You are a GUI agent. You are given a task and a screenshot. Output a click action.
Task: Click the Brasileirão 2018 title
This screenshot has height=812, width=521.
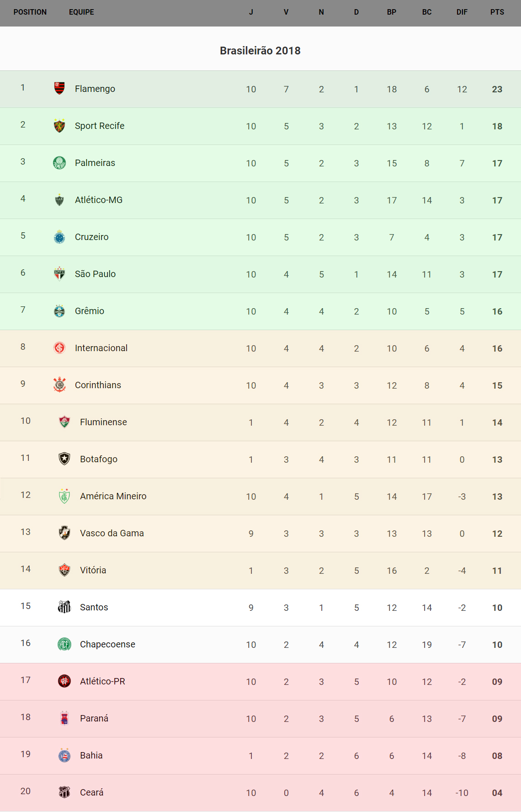point(260,50)
